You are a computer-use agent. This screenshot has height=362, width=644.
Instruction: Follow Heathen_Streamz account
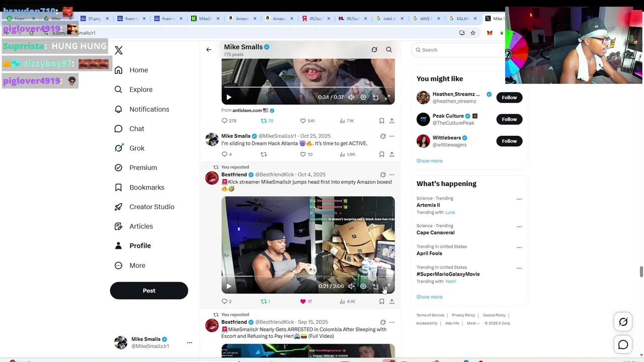509,98
